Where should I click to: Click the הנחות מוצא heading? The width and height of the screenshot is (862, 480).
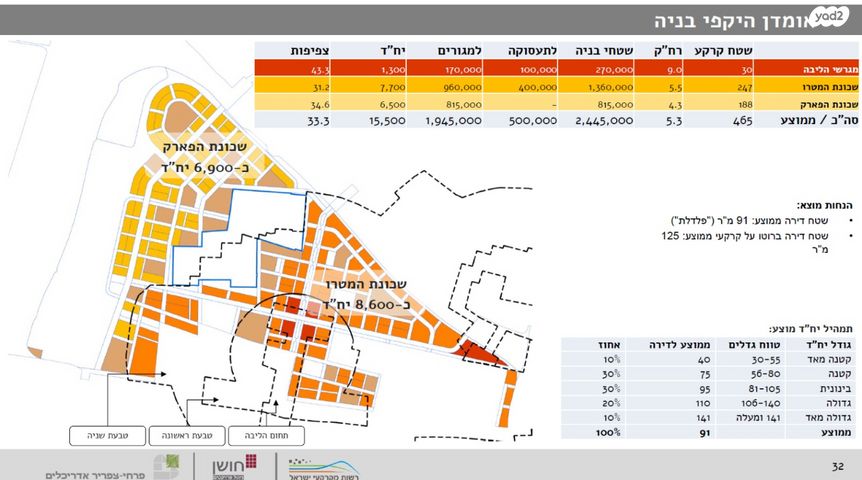point(825,203)
